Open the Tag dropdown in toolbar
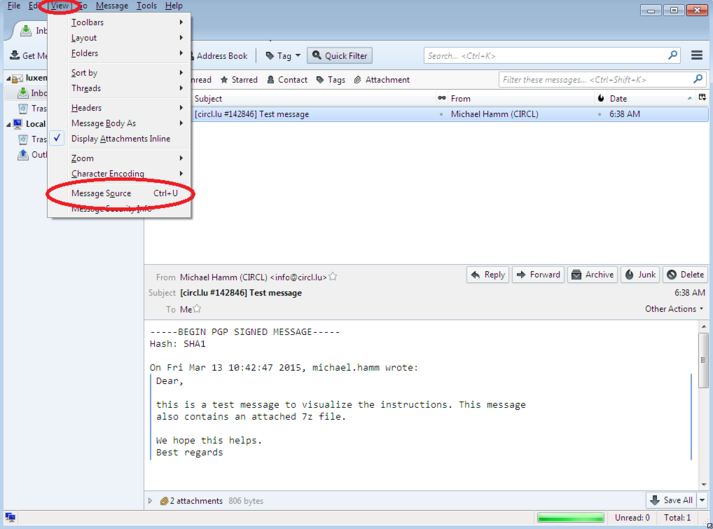The height and width of the screenshot is (529, 713). 283,56
